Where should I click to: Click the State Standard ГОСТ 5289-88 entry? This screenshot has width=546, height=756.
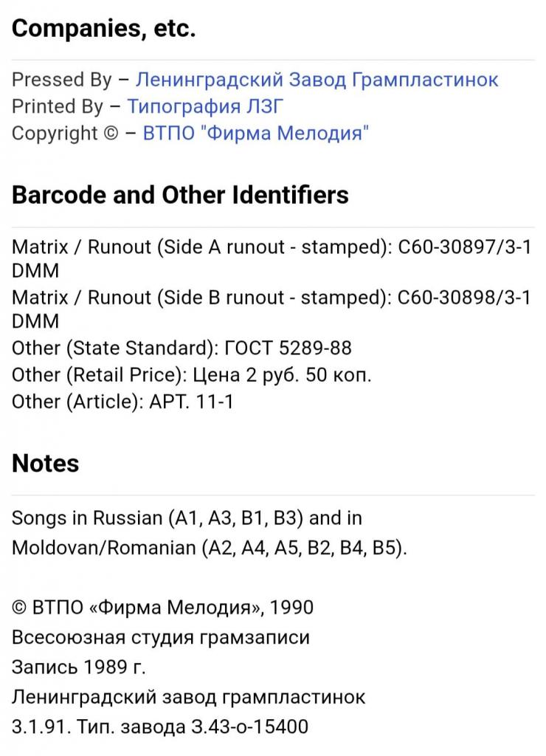[182, 348]
